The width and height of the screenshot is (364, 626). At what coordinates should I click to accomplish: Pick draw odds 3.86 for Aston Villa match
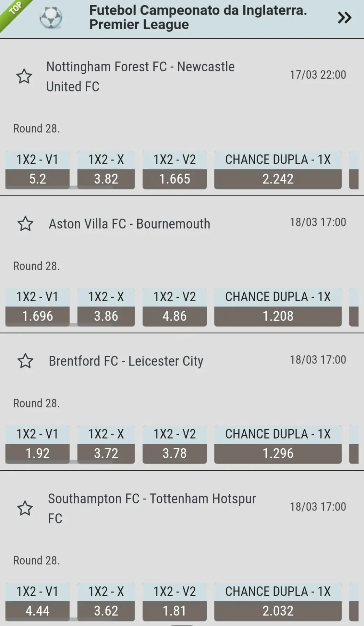tap(106, 316)
